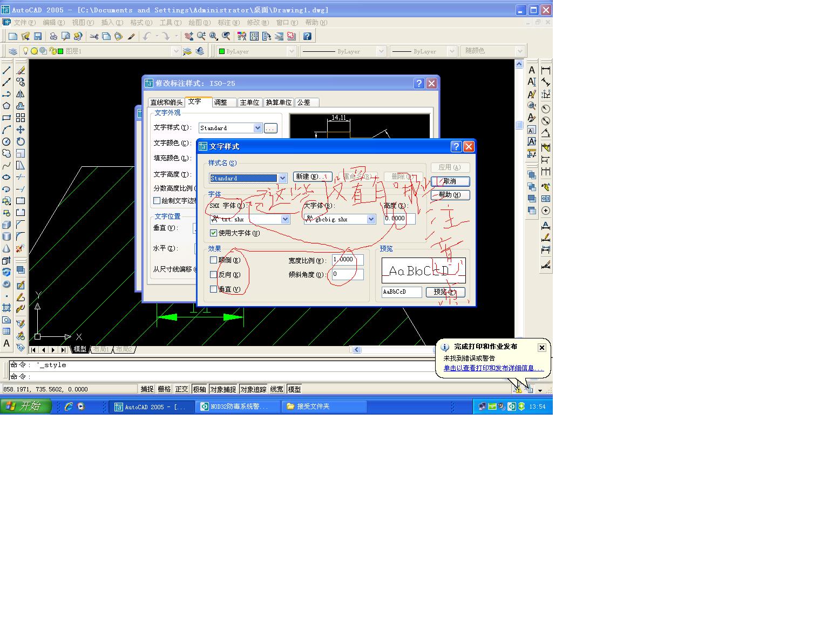This screenshot has width=840, height=630.
Task: Open the 格式 menu
Action: point(141,23)
